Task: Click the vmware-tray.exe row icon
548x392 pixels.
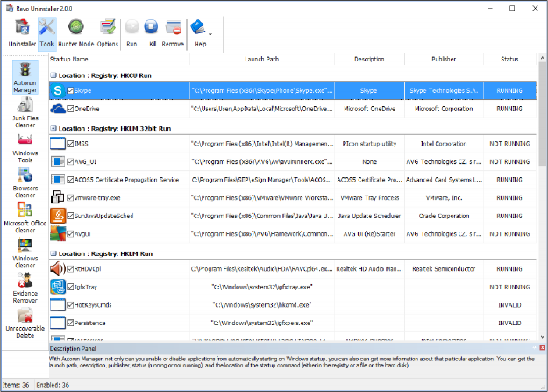Action: (x=57, y=197)
